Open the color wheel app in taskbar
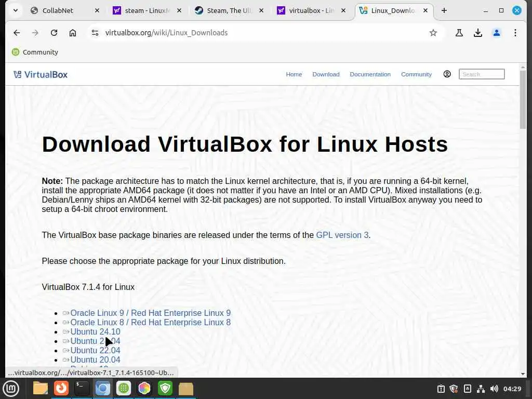This screenshot has width=532, height=399. 144,389
